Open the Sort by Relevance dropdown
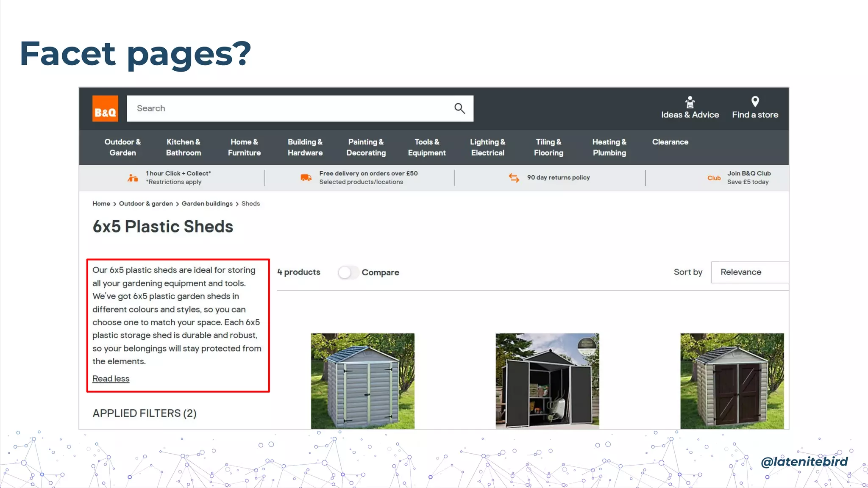 (x=749, y=272)
